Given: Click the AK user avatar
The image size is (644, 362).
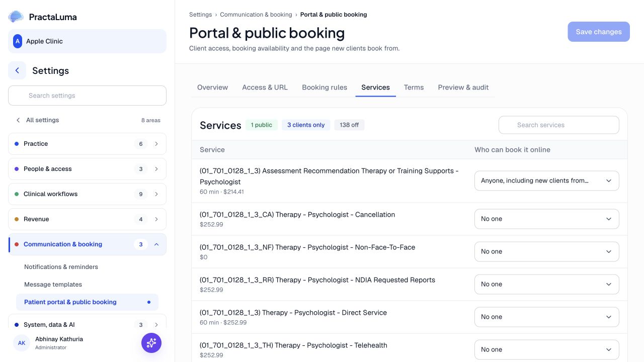Looking at the screenshot, I should pos(22,343).
